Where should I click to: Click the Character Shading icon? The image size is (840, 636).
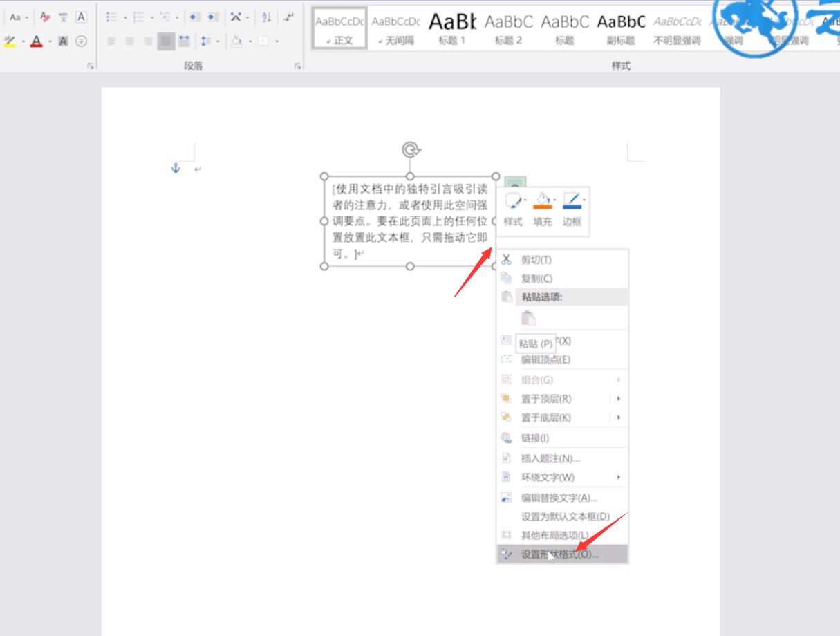click(63, 41)
